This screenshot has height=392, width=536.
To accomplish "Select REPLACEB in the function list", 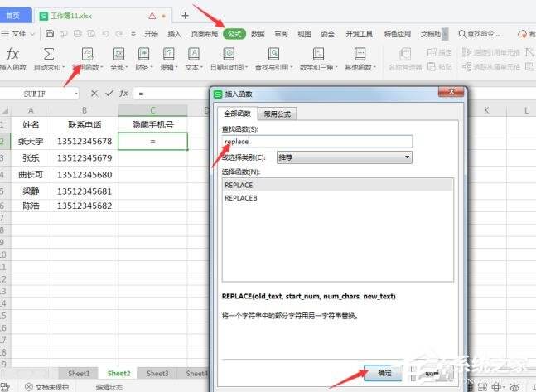I will [x=338, y=198].
